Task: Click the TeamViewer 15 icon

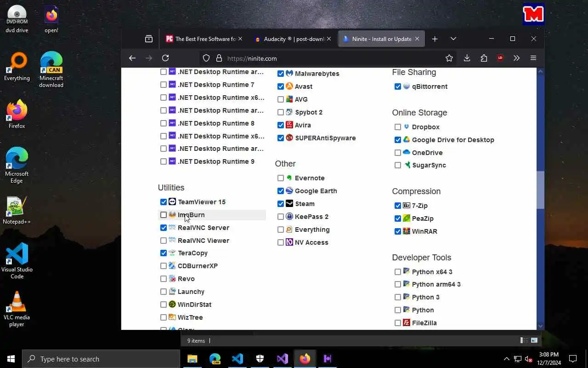Action: 172,202
